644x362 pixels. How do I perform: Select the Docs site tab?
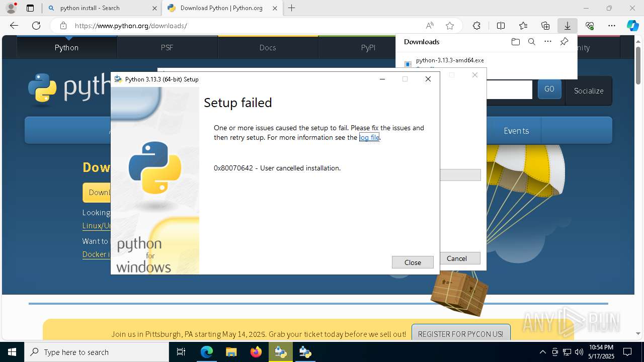coord(268,48)
